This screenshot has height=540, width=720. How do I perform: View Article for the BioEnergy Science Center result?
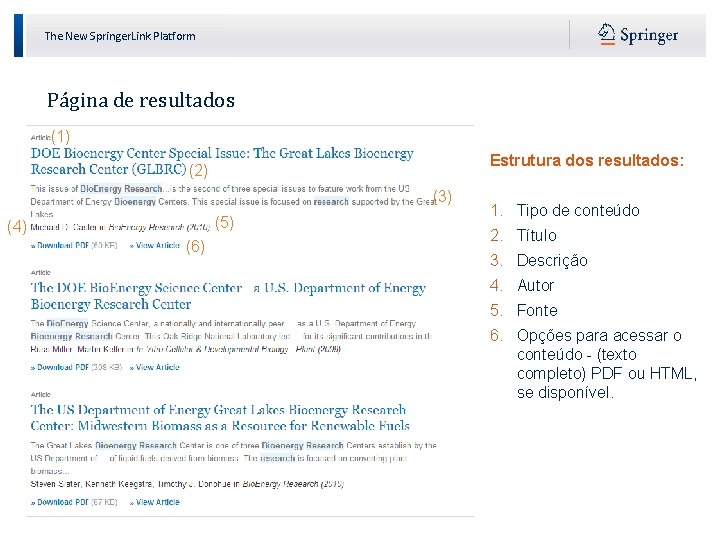(155, 367)
